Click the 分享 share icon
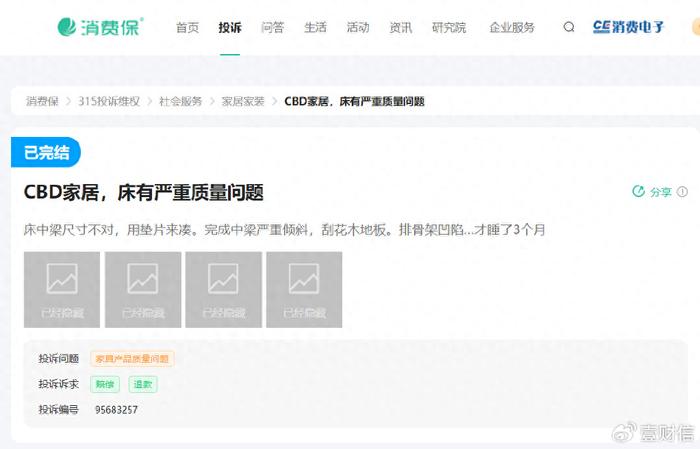700x449 pixels. click(639, 191)
